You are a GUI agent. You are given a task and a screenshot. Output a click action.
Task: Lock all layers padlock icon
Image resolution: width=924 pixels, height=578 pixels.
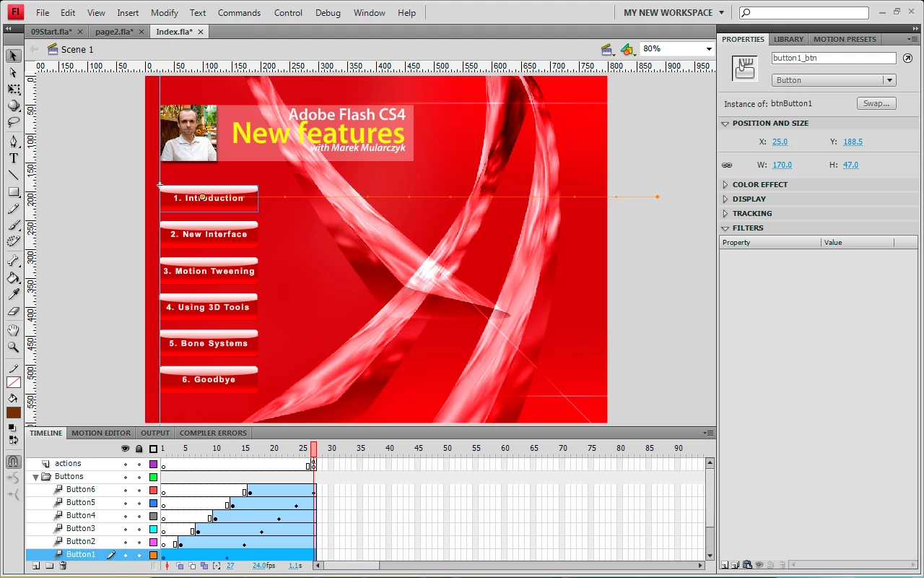[139, 449]
